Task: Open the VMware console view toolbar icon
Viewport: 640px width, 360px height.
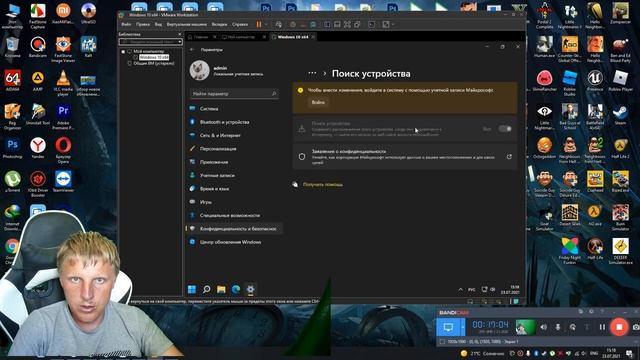Action: 371,24
